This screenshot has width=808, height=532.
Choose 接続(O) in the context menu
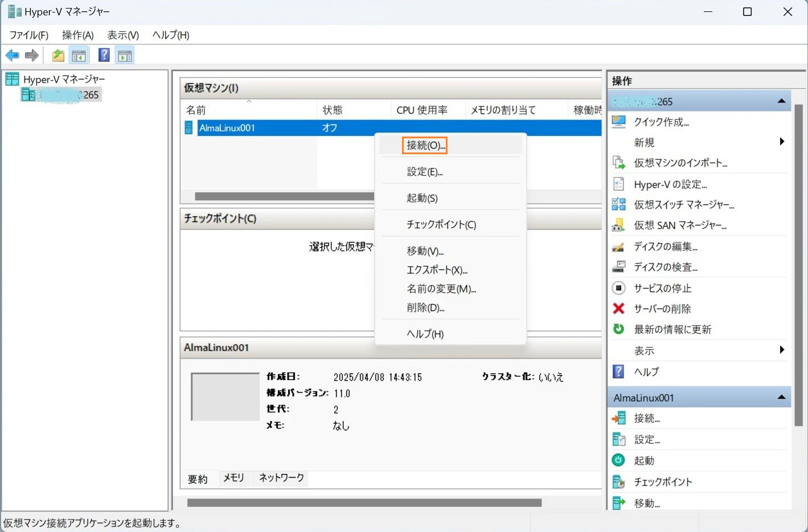(x=425, y=145)
